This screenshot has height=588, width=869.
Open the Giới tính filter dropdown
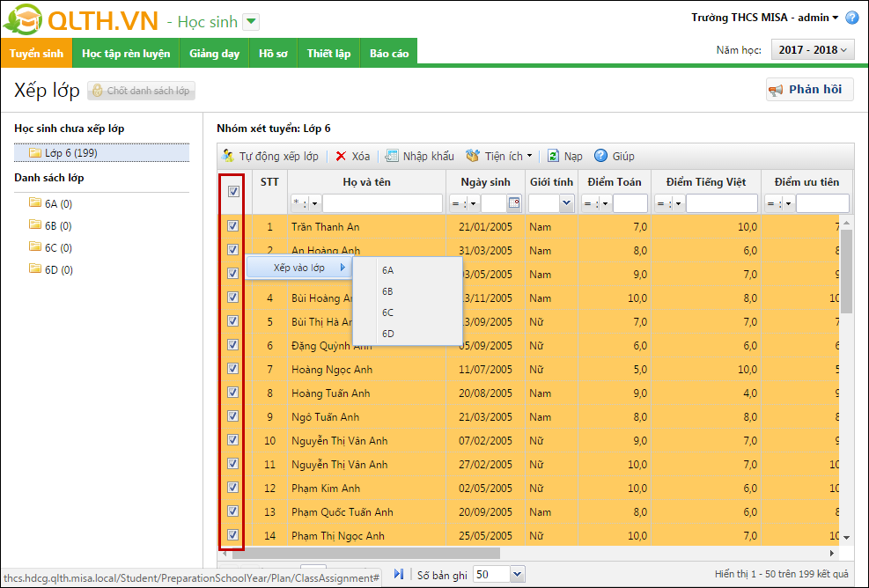pos(566,203)
